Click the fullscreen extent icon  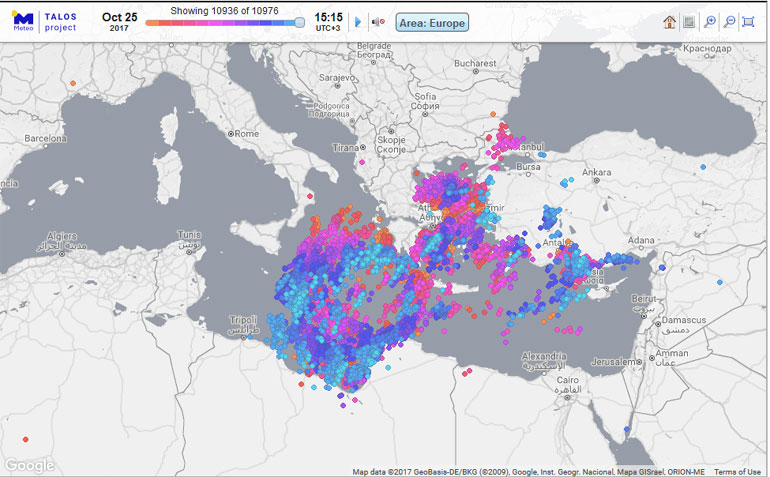748,22
